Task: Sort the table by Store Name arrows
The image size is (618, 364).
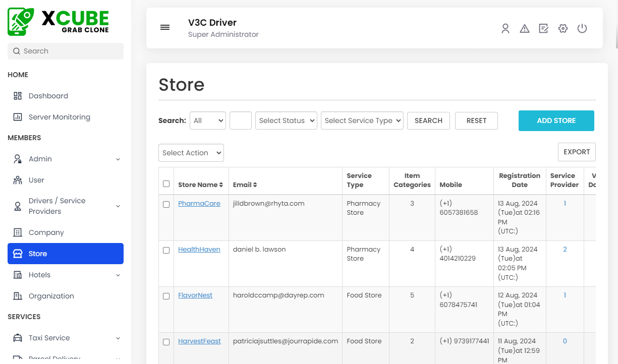Action: (x=221, y=185)
